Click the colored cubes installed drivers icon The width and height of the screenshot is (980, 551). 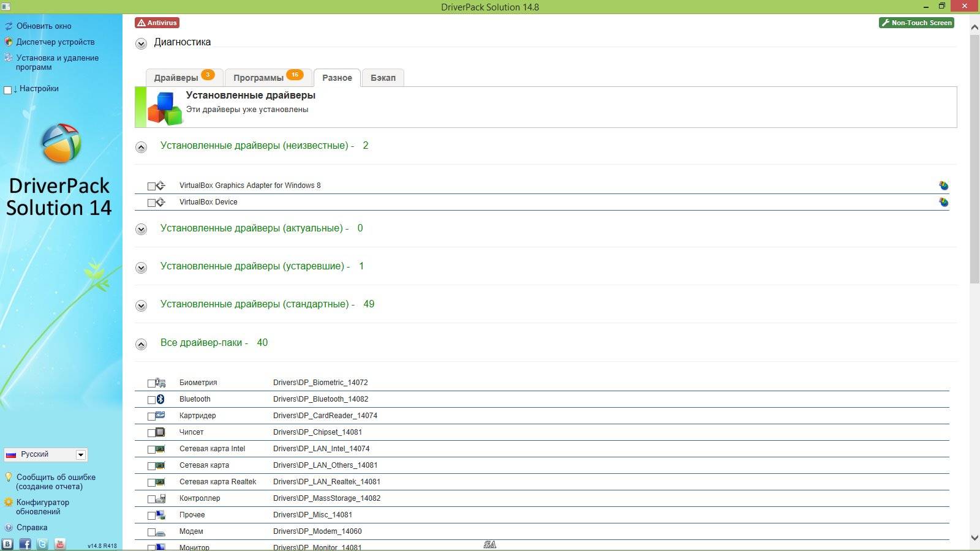point(165,108)
